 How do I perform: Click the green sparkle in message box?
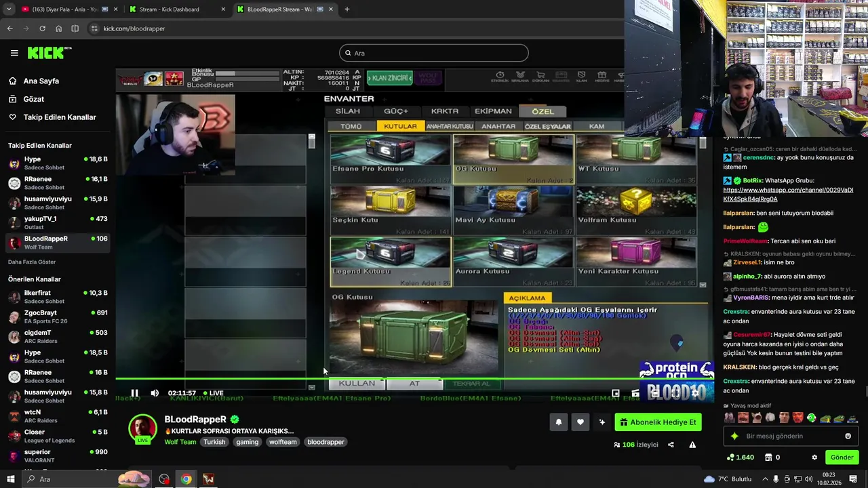[734, 436]
